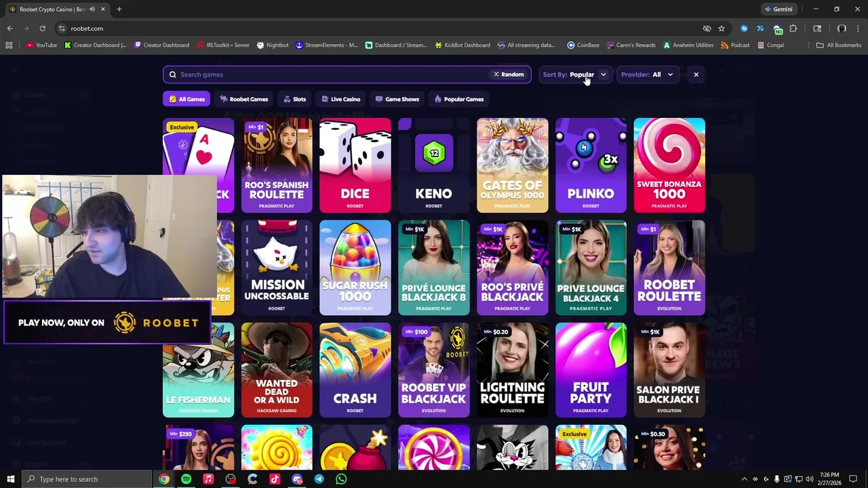
Task: Switch to the Slots tab
Action: [x=294, y=99]
